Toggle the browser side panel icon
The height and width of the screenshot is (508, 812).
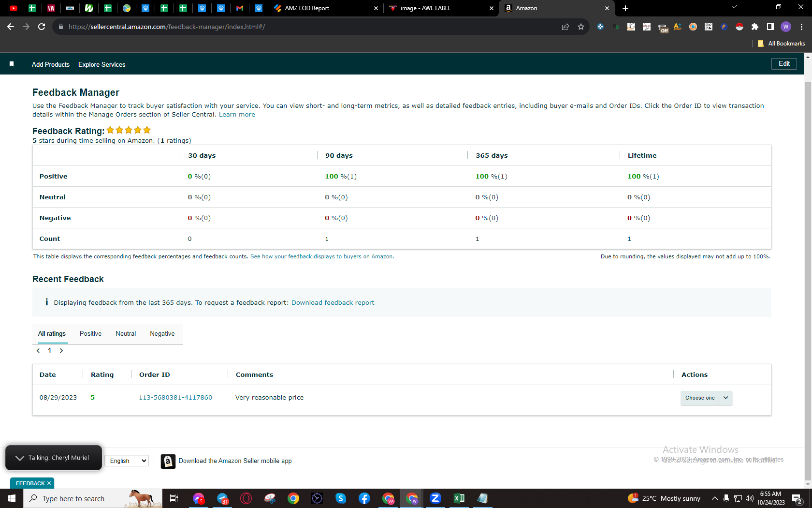coord(770,27)
